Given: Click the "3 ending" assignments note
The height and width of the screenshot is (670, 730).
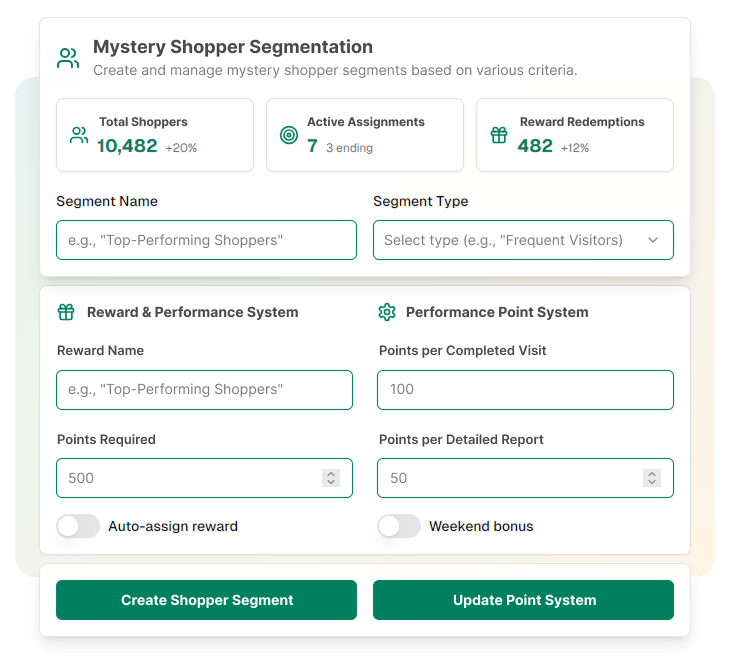Looking at the screenshot, I should pyautogui.click(x=349, y=148).
